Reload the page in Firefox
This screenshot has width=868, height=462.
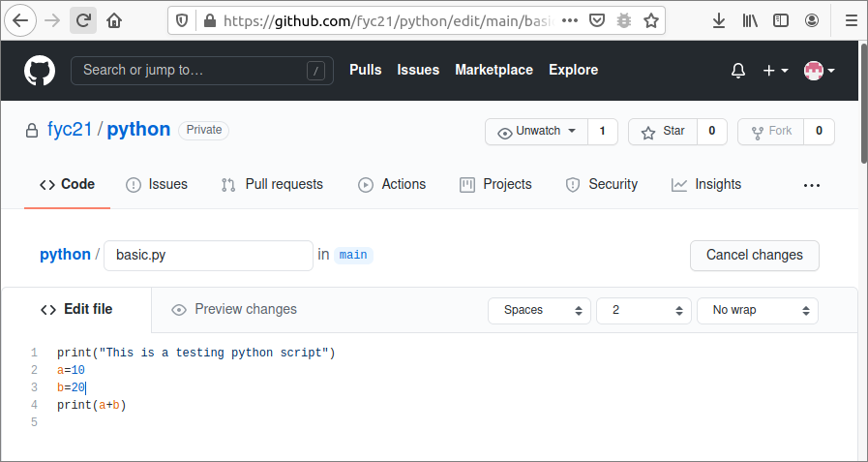tap(84, 20)
